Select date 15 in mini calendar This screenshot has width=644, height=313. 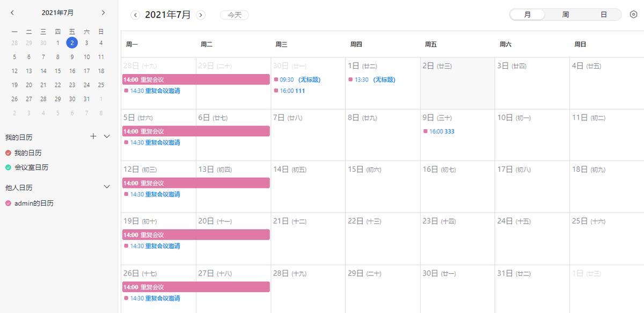click(x=72, y=71)
